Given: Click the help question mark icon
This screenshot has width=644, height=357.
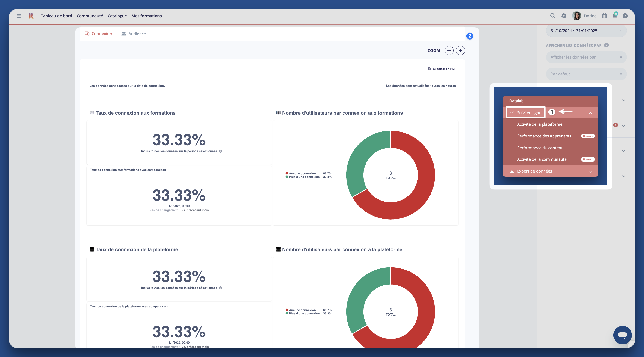Looking at the screenshot, I should tap(625, 16).
